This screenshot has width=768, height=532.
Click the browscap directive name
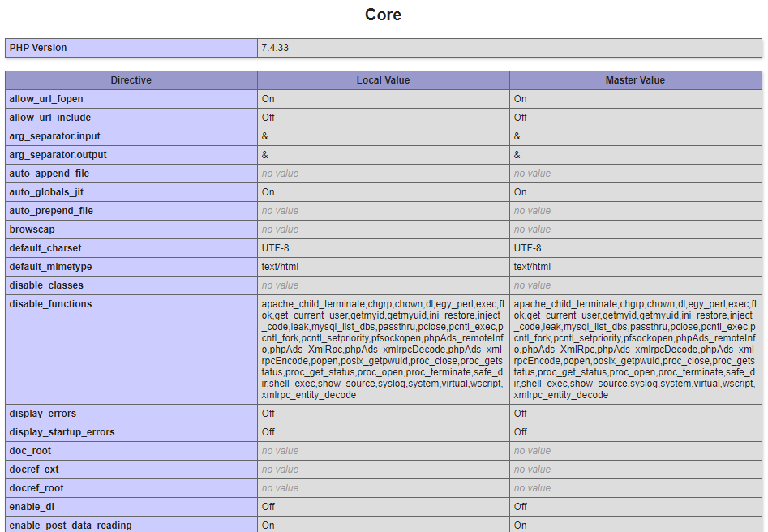32,230
